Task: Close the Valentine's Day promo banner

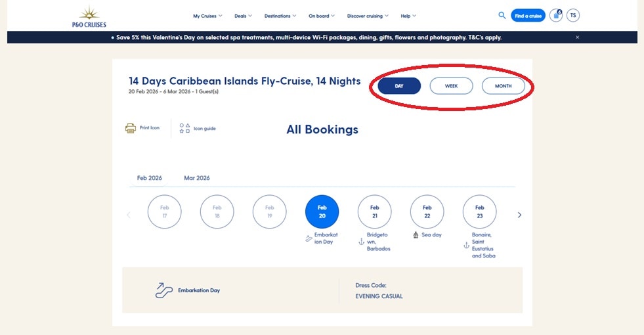Action: coord(577,37)
